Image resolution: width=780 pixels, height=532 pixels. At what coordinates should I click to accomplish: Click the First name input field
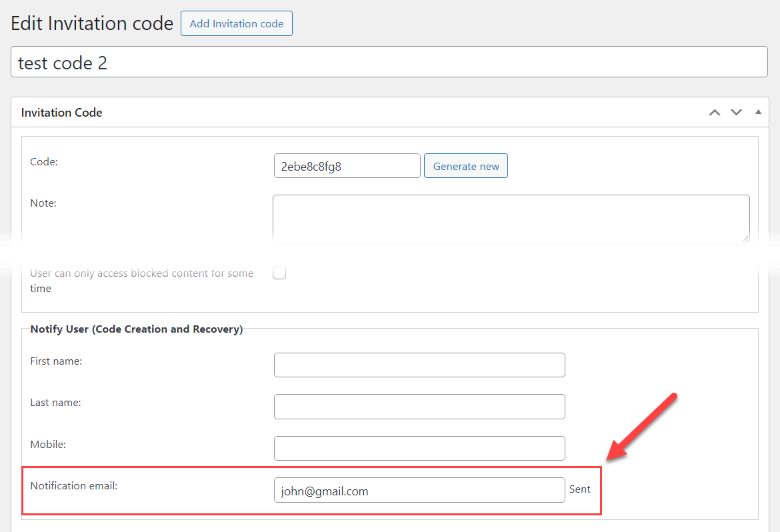[419, 365]
